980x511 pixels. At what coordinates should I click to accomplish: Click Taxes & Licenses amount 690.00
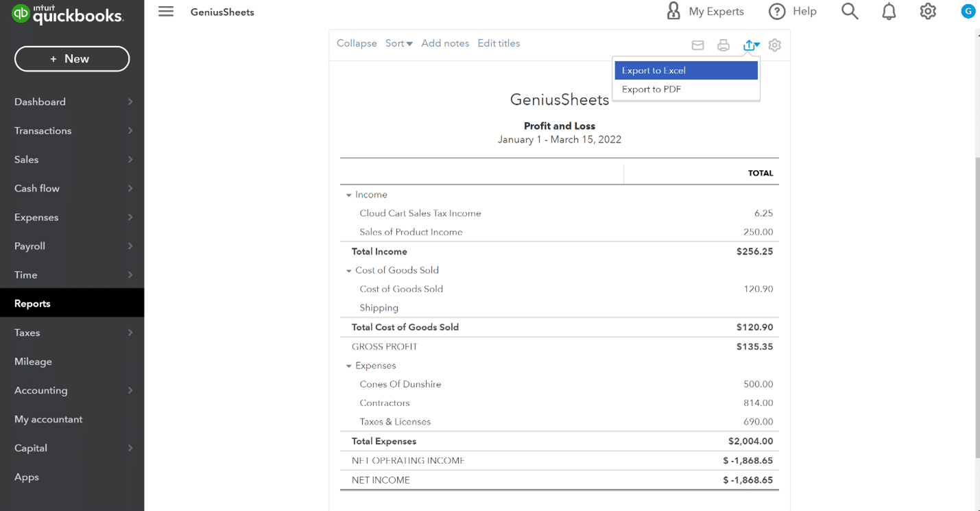coord(758,422)
